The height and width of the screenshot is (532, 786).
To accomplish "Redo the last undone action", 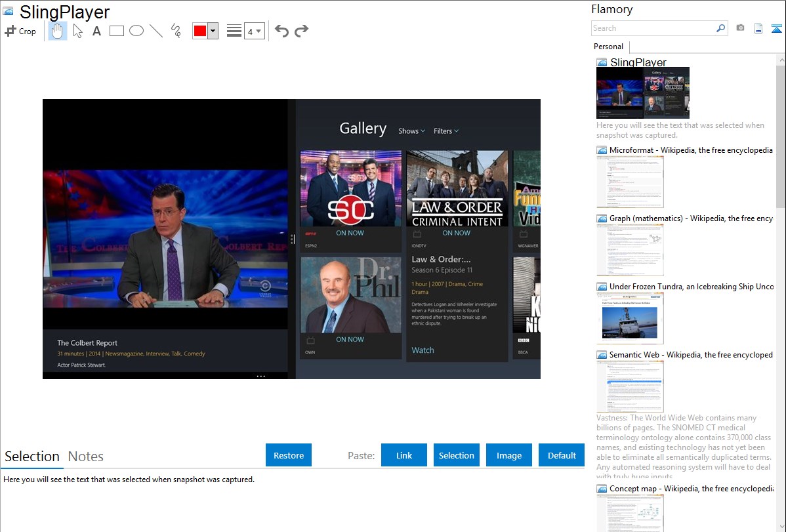I will click(x=301, y=31).
